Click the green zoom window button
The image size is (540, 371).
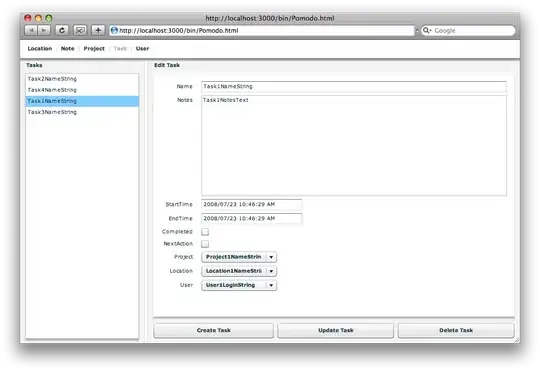click(x=49, y=18)
